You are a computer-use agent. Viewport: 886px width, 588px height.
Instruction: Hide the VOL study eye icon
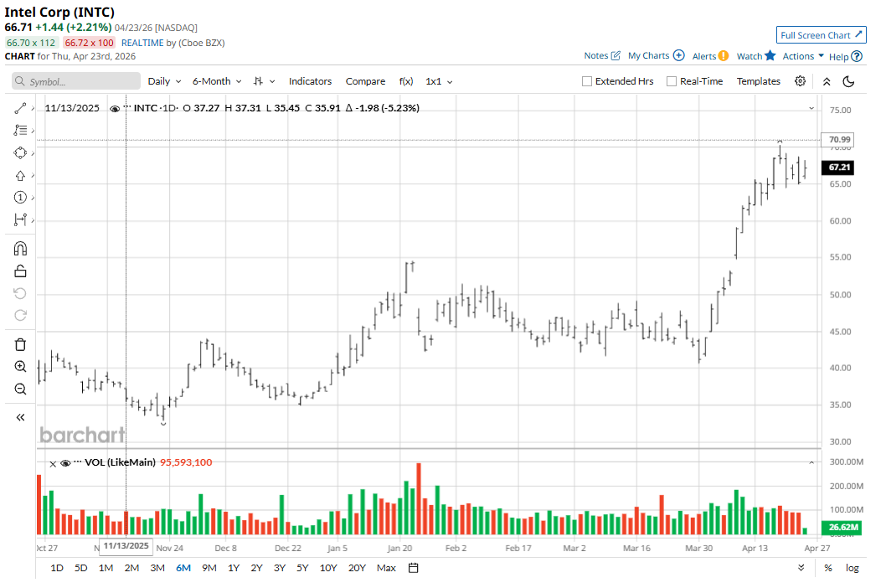tap(65, 463)
